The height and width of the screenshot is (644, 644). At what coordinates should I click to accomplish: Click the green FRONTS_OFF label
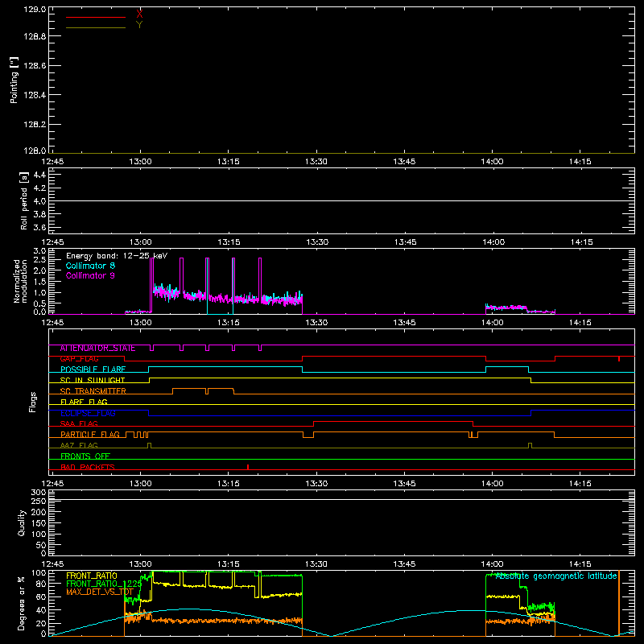[85, 456]
